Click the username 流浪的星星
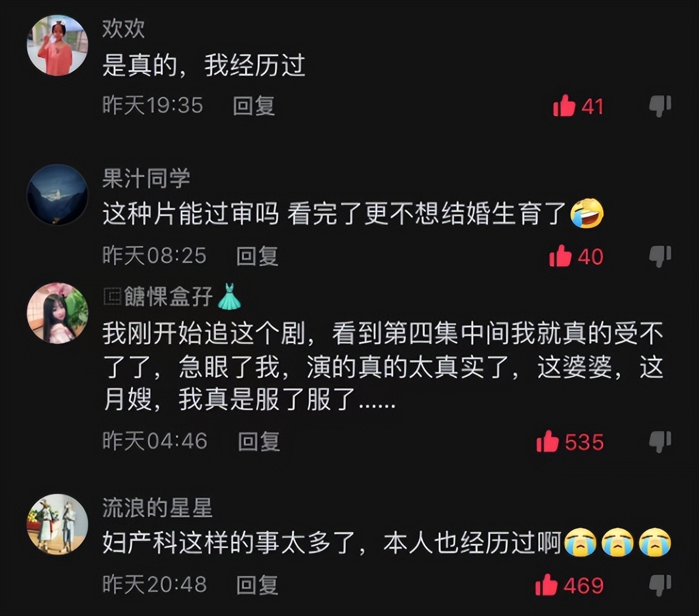699x616 pixels. coord(157,507)
